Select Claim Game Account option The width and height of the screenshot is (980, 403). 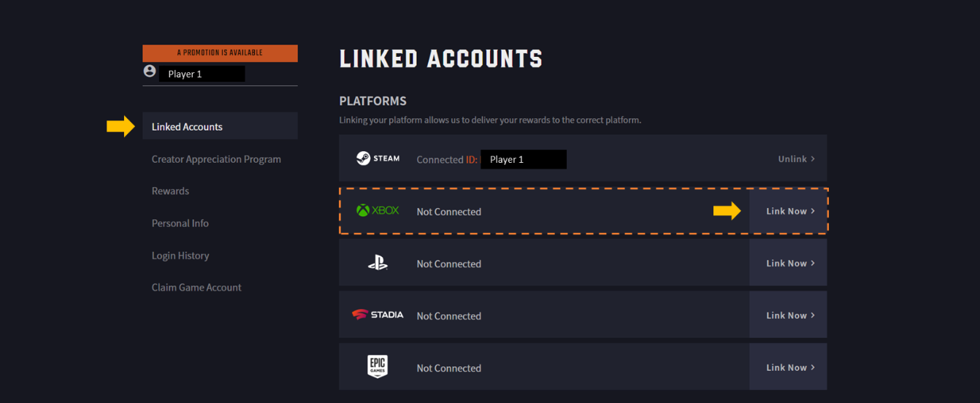pyautogui.click(x=196, y=288)
